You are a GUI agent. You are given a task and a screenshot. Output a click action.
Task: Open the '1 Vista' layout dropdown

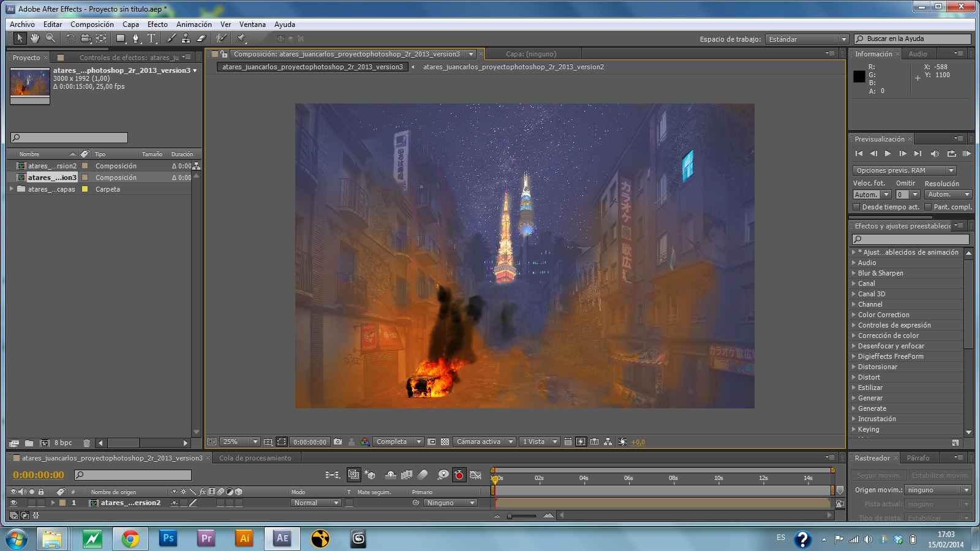pos(539,441)
